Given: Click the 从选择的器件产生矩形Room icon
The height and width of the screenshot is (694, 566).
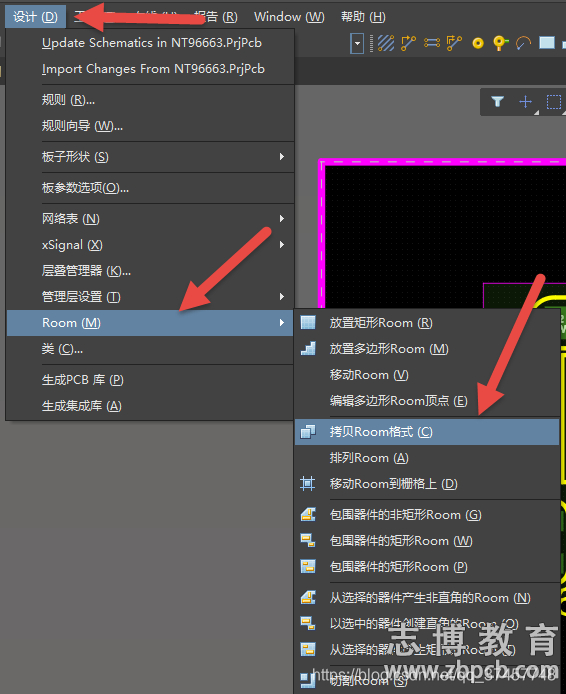Looking at the screenshot, I should pyautogui.click(x=308, y=649).
